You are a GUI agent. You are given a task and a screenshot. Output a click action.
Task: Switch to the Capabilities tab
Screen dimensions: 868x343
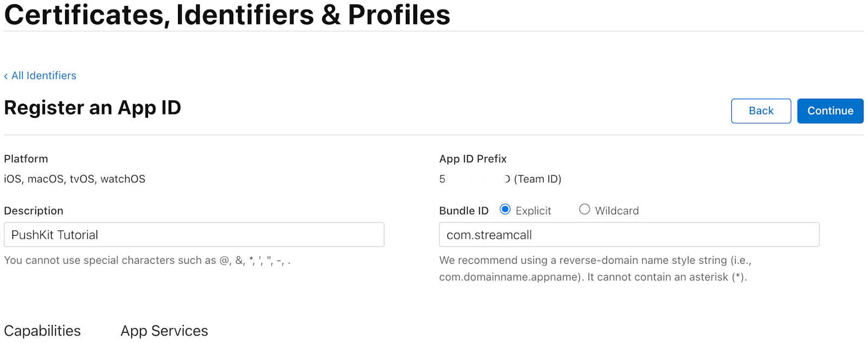click(42, 331)
